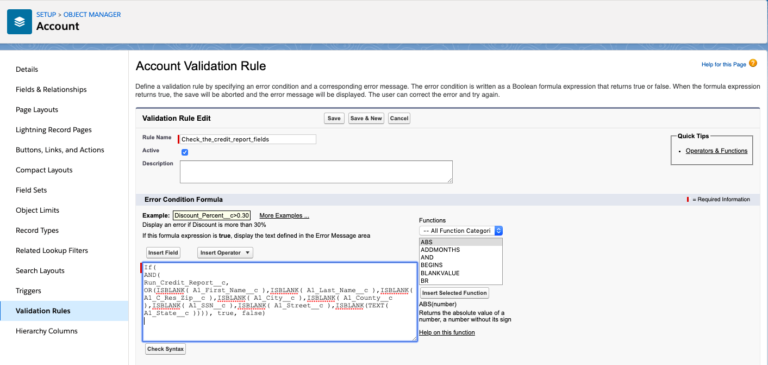Click into the Description text area
This screenshot has width=768, height=365.
tap(316, 171)
